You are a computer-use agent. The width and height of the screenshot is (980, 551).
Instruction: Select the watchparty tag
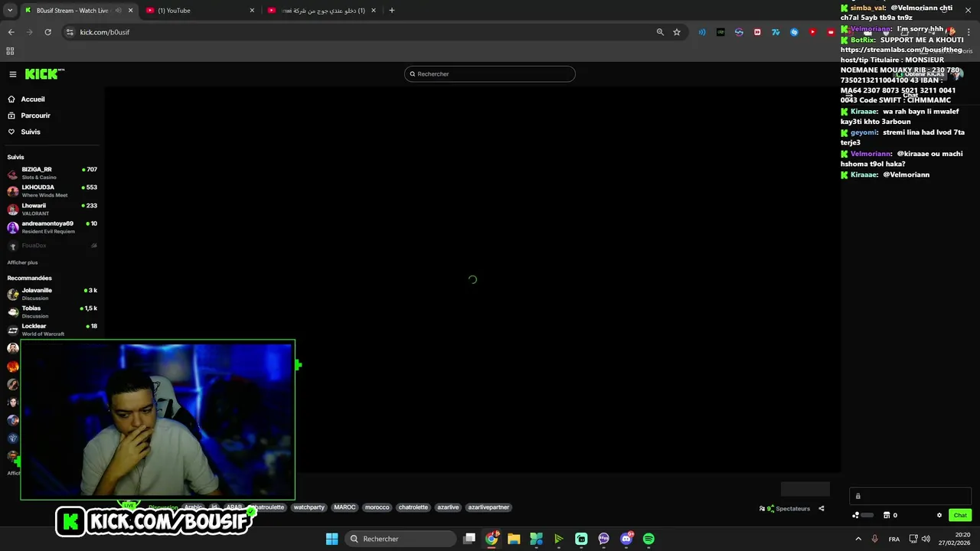(x=309, y=507)
